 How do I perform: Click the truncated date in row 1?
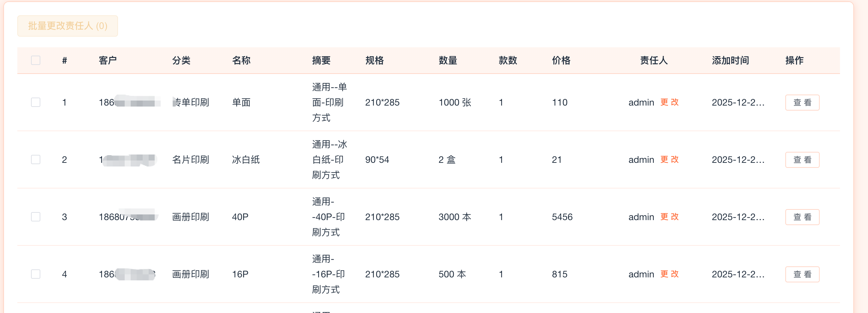click(738, 102)
